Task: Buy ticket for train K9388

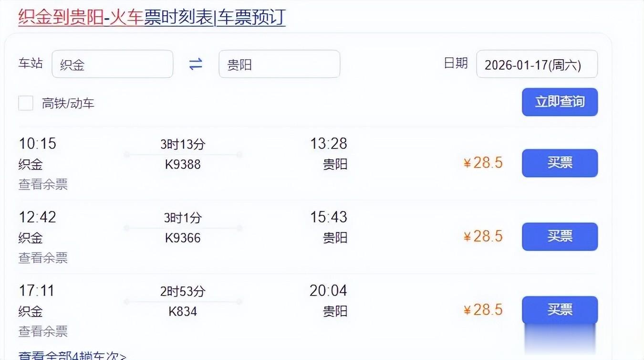Action: pyautogui.click(x=560, y=163)
